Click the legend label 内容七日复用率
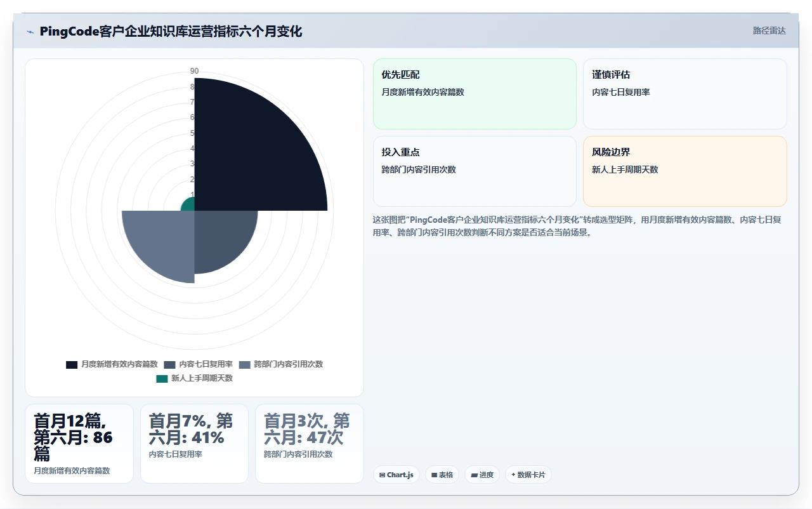Image resolution: width=812 pixels, height=509 pixels. click(206, 364)
